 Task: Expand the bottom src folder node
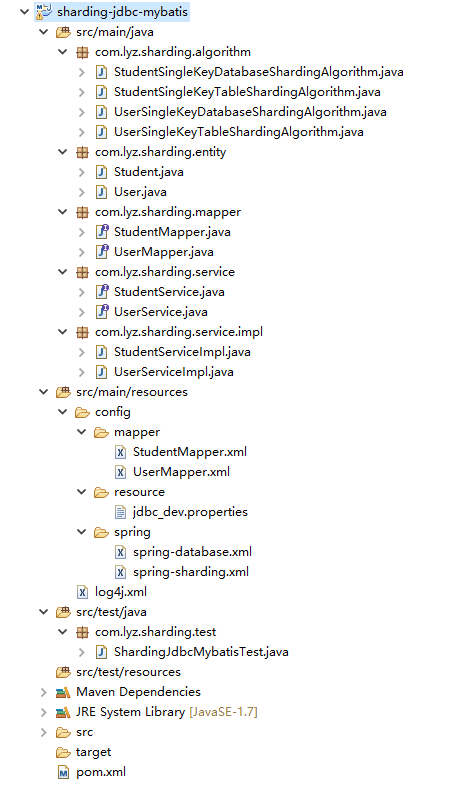click(44, 732)
